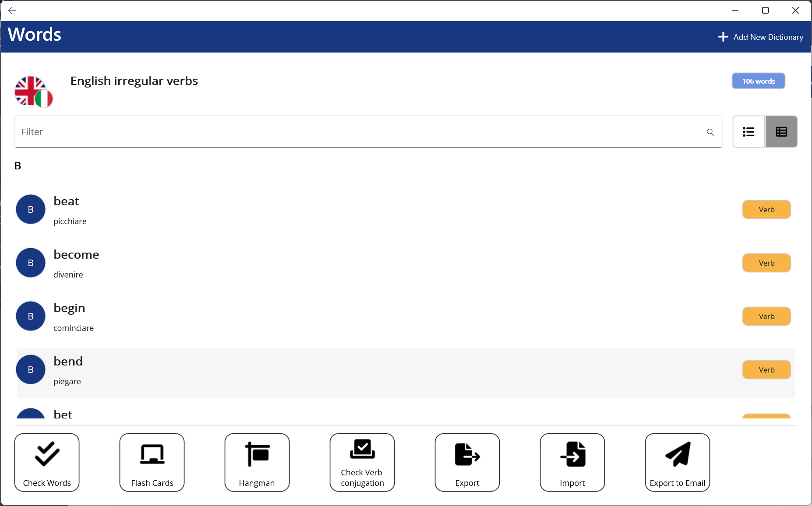Click the Verb tag for become
812x506 pixels.
tap(766, 263)
